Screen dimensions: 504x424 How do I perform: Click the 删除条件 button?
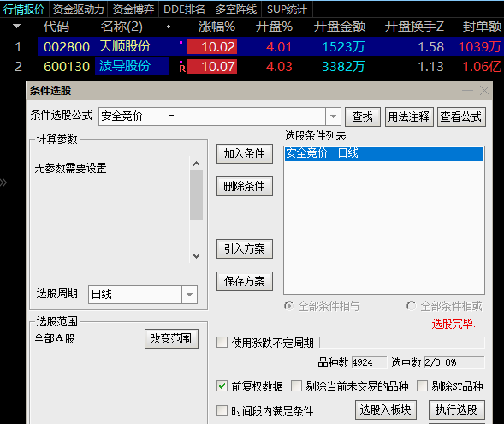[245, 186]
